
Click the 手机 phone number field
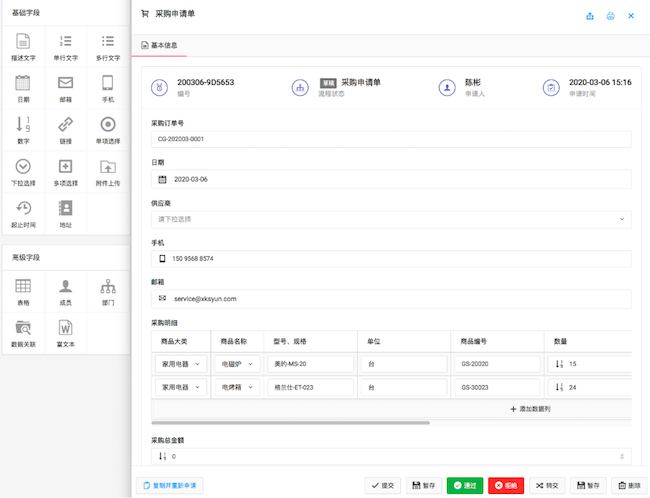391,259
